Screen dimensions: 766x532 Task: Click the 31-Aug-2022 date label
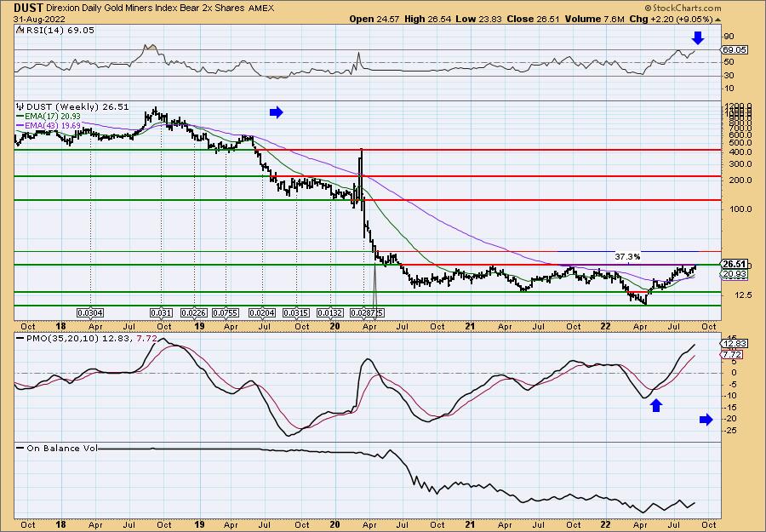[x=38, y=19]
